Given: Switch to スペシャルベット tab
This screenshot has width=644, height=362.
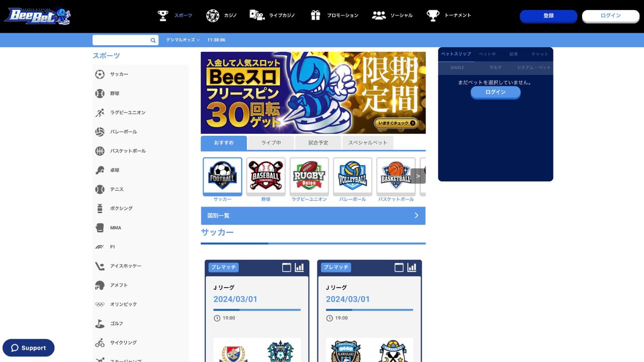Looking at the screenshot, I should [368, 143].
